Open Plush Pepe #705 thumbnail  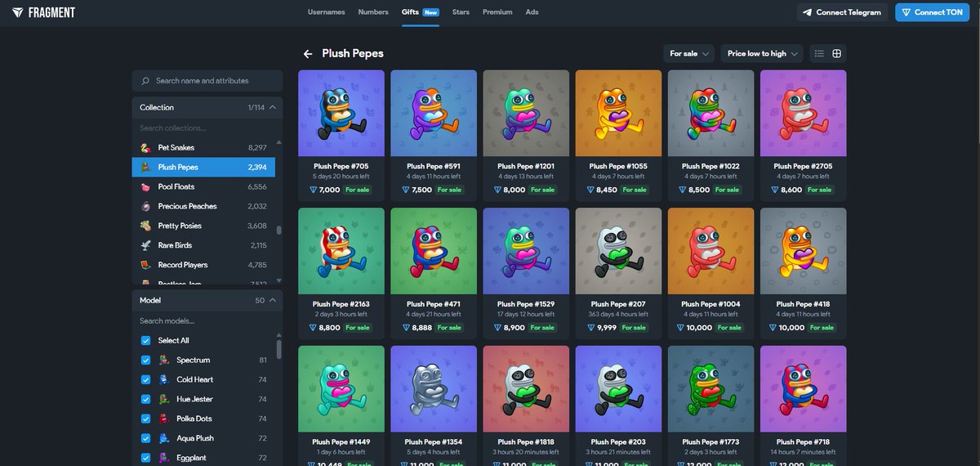point(341,114)
